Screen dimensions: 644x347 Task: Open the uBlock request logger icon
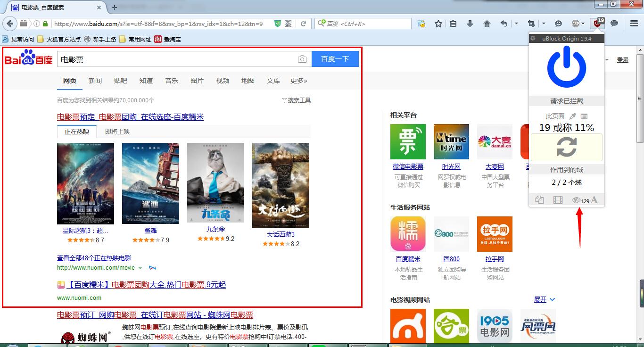click(x=584, y=116)
